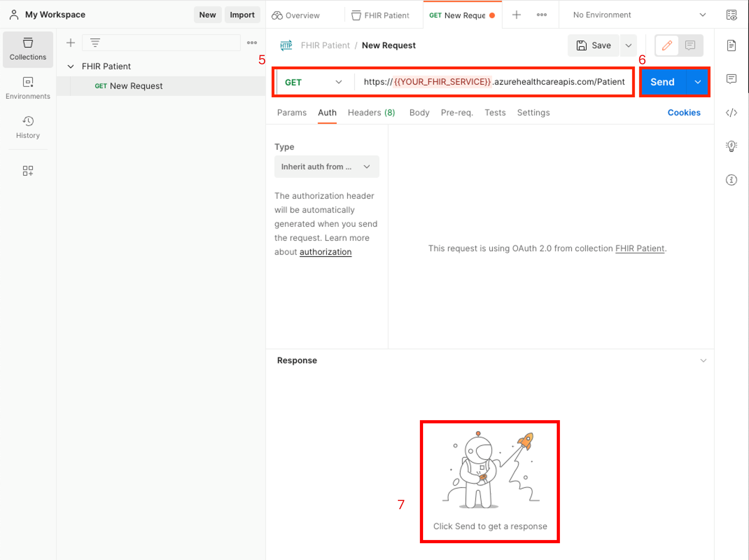Expand the No Environment selector
The height and width of the screenshot is (560, 749).
pyautogui.click(x=638, y=15)
